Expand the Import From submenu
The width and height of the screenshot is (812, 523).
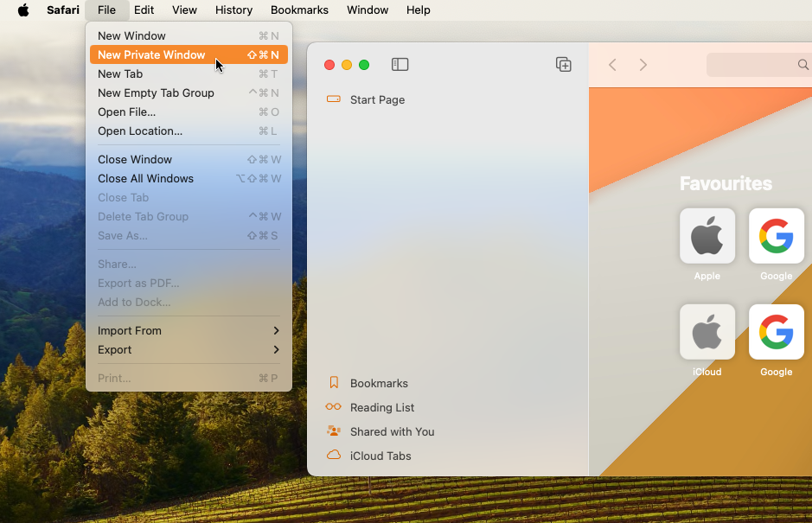[130, 330]
